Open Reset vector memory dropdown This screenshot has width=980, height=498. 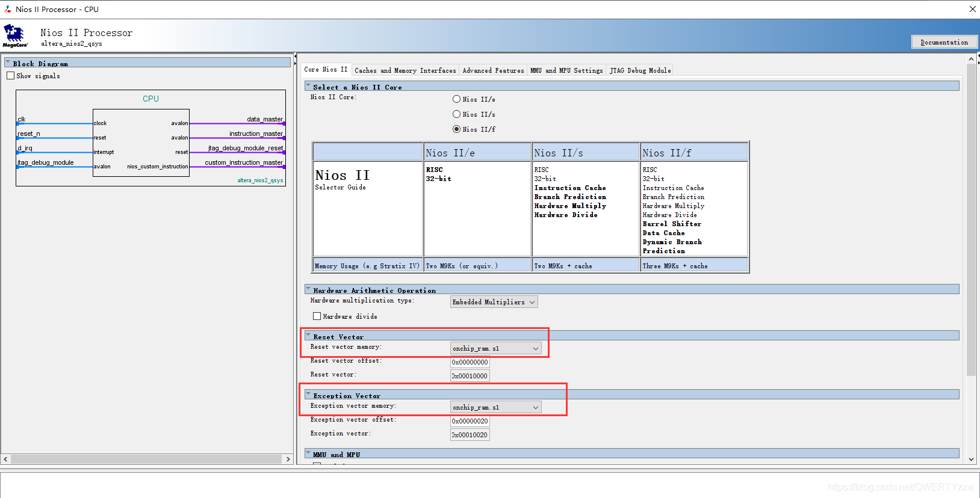point(496,348)
